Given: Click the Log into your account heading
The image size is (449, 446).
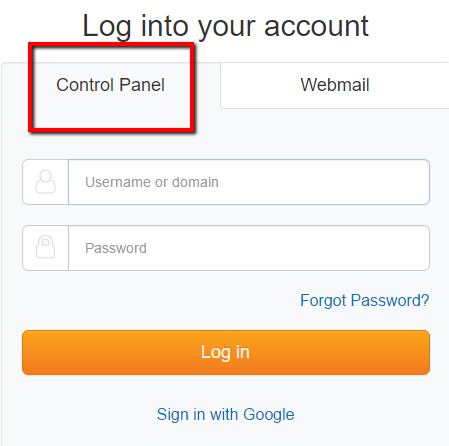Looking at the screenshot, I should coord(225,26).
